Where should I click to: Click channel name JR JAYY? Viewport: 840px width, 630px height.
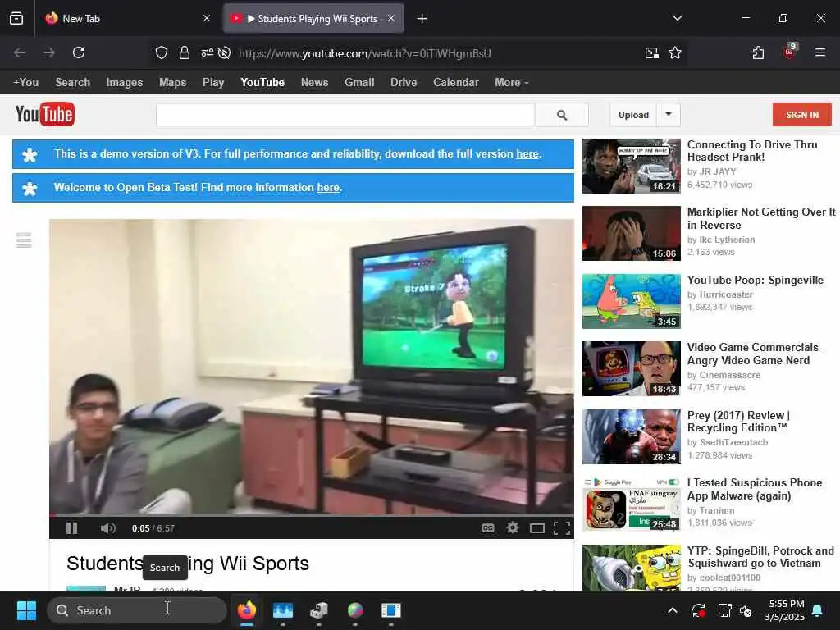tap(718, 171)
